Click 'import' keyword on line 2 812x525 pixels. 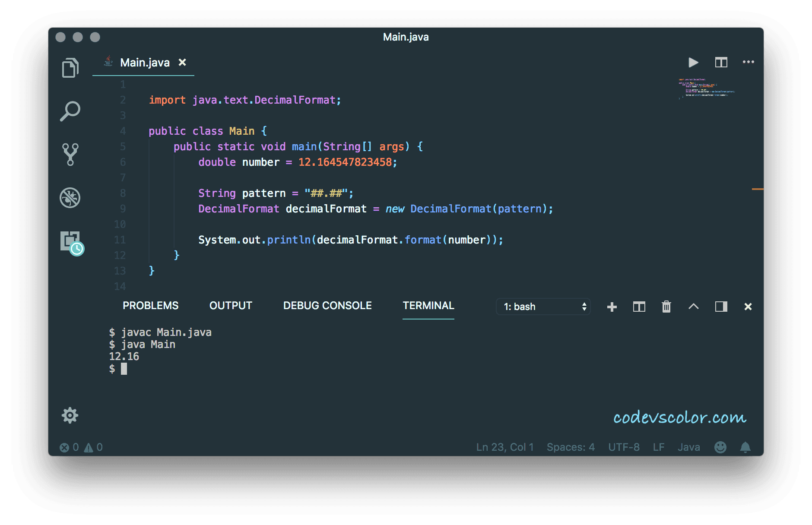pos(167,100)
